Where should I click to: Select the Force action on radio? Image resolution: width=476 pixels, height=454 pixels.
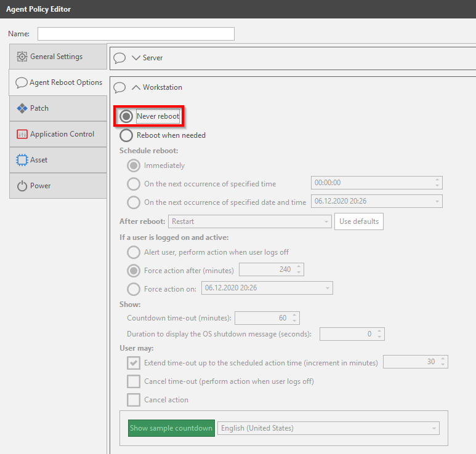[134, 289]
